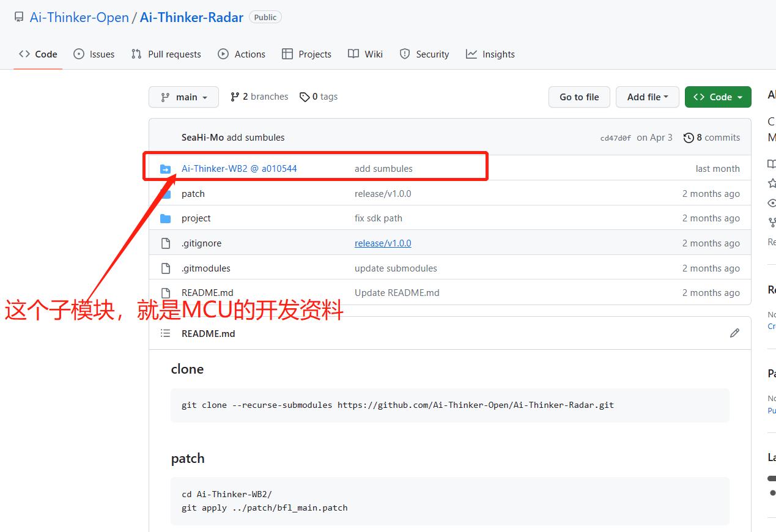Image resolution: width=776 pixels, height=532 pixels.
Task: View the Insights tab
Action: coord(490,54)
